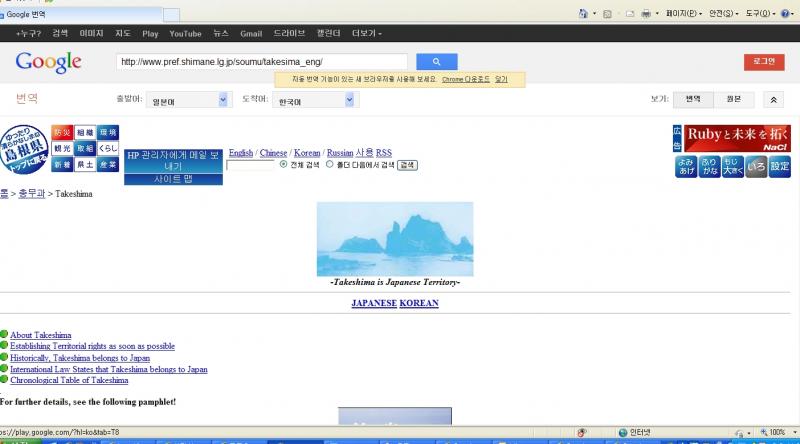Image resolution: width=800 pixels, height=444 pixels.
Task: Click the 設定 settings icon
Action: point(780,166)
